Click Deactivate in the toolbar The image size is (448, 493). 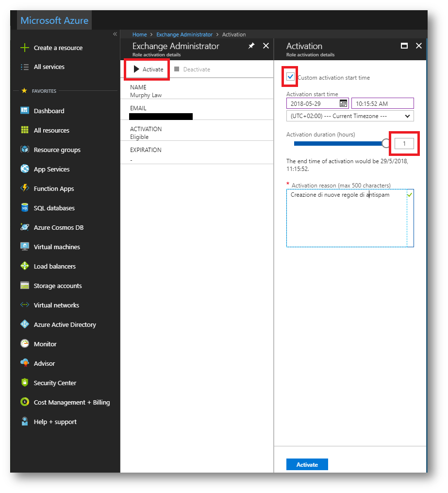tap(192, 69)
